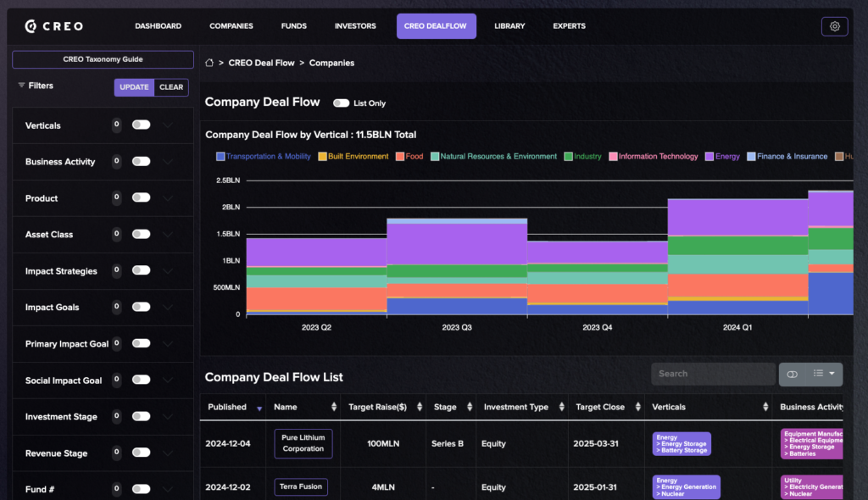Expand the Impact Goals filter chevron
Viewport: 868px width, 500px height.
click(x=168, y=308)
